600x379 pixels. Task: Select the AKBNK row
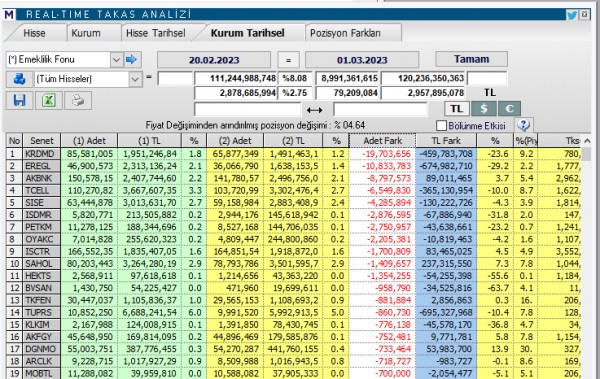pos(293,178)
